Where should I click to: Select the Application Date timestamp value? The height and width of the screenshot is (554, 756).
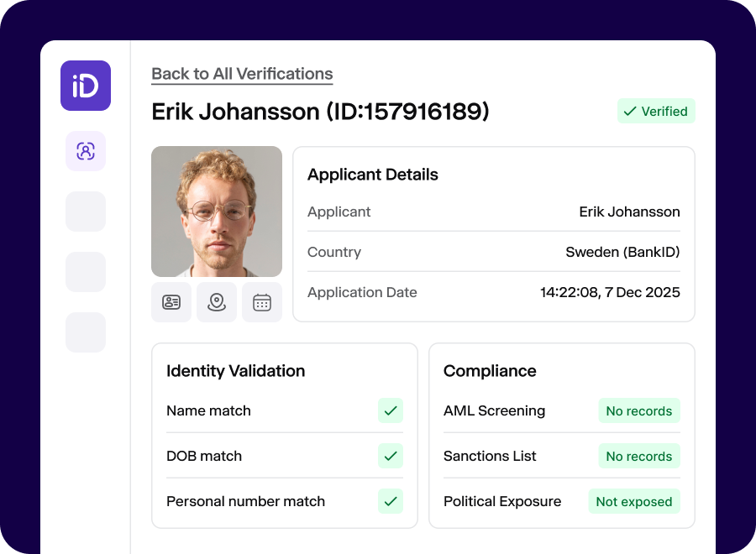point(609,292)
